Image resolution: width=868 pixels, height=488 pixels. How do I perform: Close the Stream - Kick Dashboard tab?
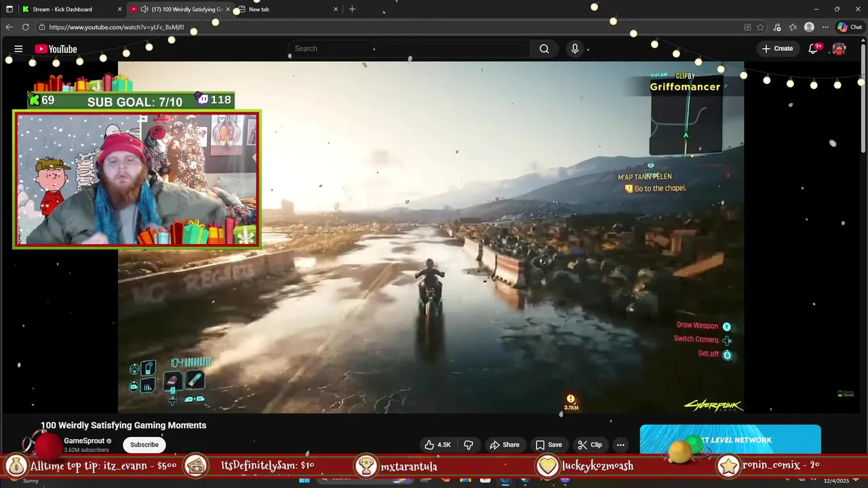[120, 9]
